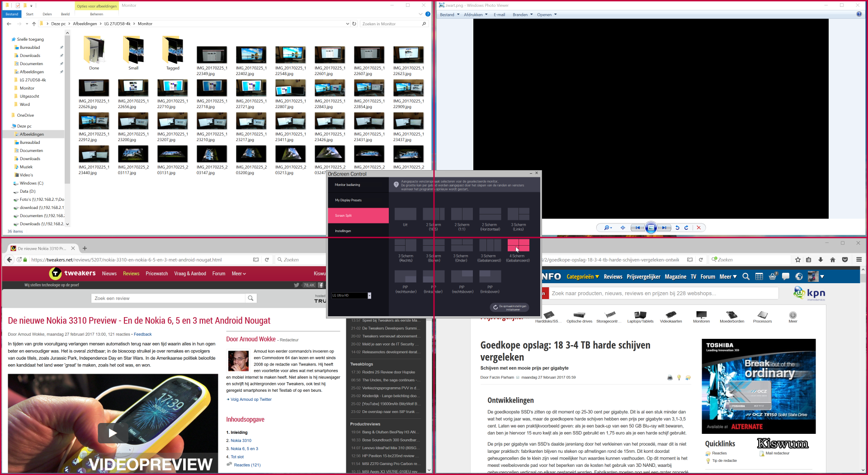This screenshot has height=475, width=868.
Task: Expand address history dropdown in File Explorer
Action: [347, 24]
